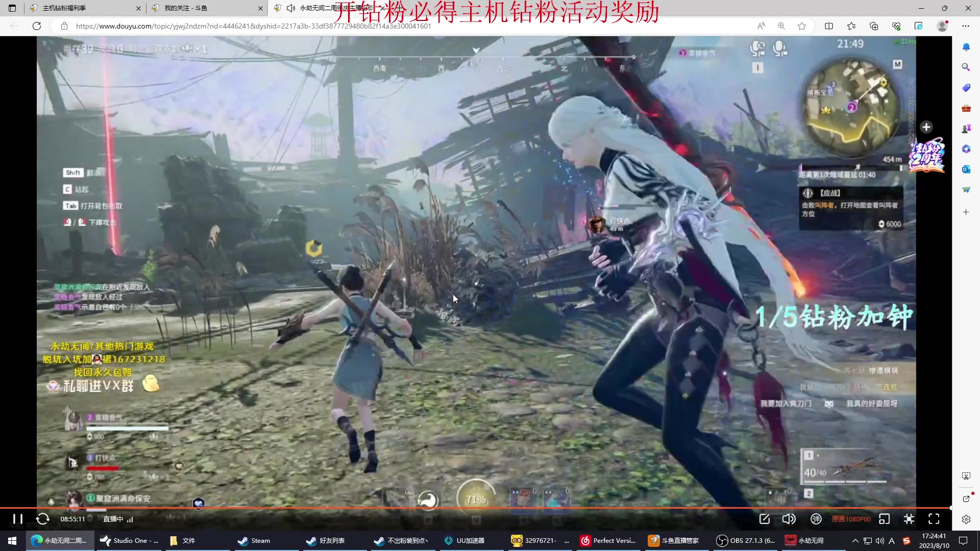Add this page to favorites
The width and height of the screenshot is (980, 551).
pyautogui.click(x=802, y=26)
